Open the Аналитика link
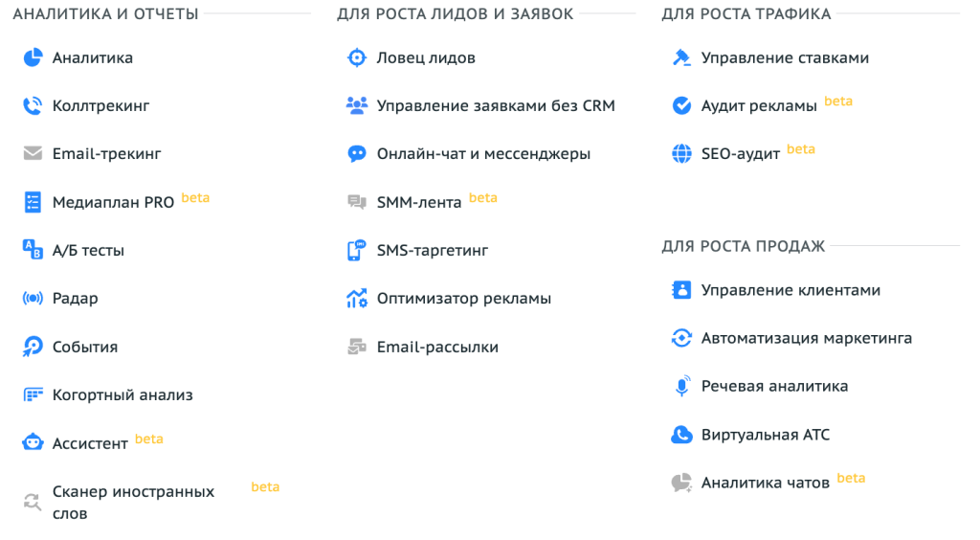980x540 pixels. (93, 57)
